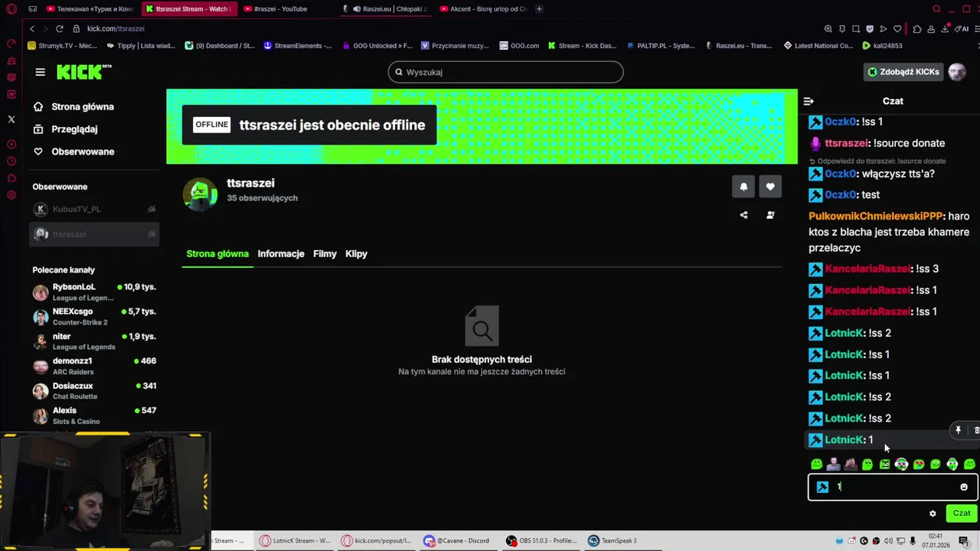Open the user report icon under heart

770,215
